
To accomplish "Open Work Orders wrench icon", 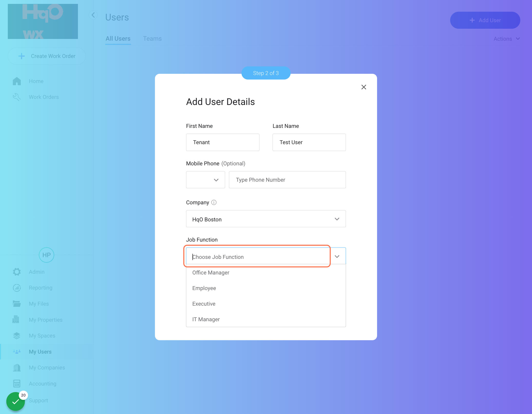I will 17,97.
